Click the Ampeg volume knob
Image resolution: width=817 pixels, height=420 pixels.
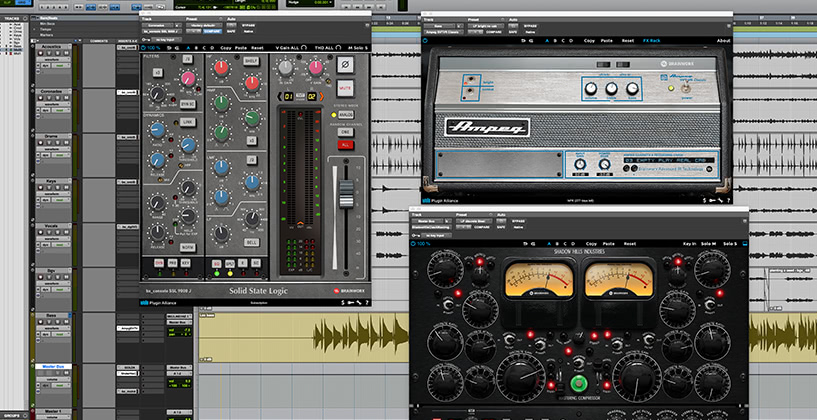tap(591, 89)
